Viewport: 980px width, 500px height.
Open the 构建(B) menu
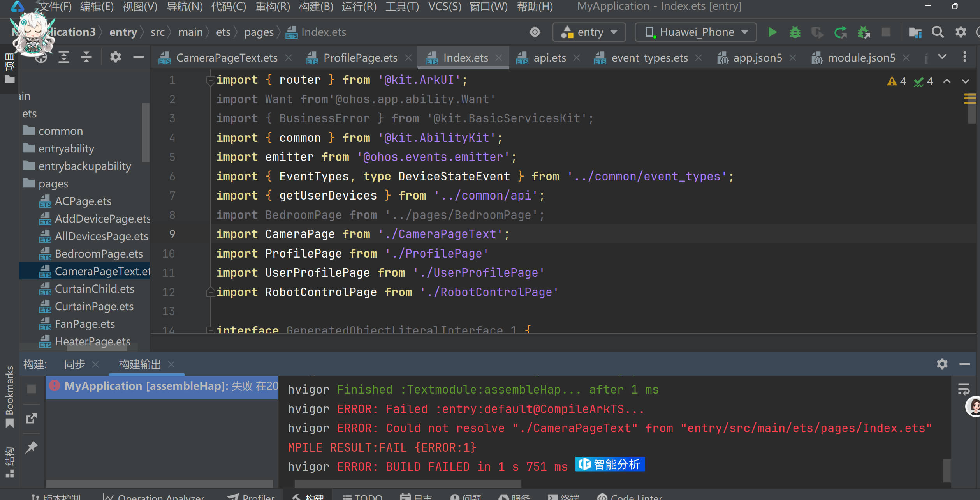point(316,6)
